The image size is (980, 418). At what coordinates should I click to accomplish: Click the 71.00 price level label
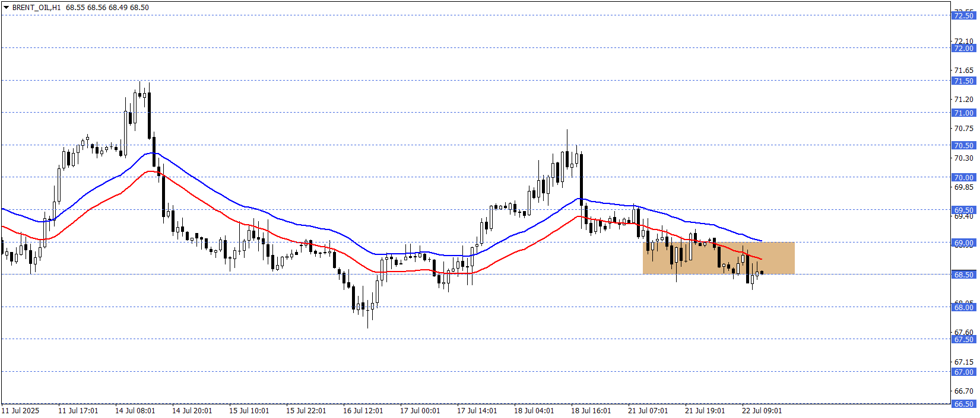tap(963, 113)
